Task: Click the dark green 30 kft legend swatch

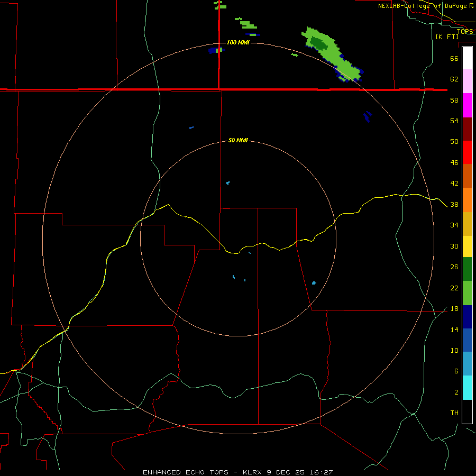Action: coord(467,269)
